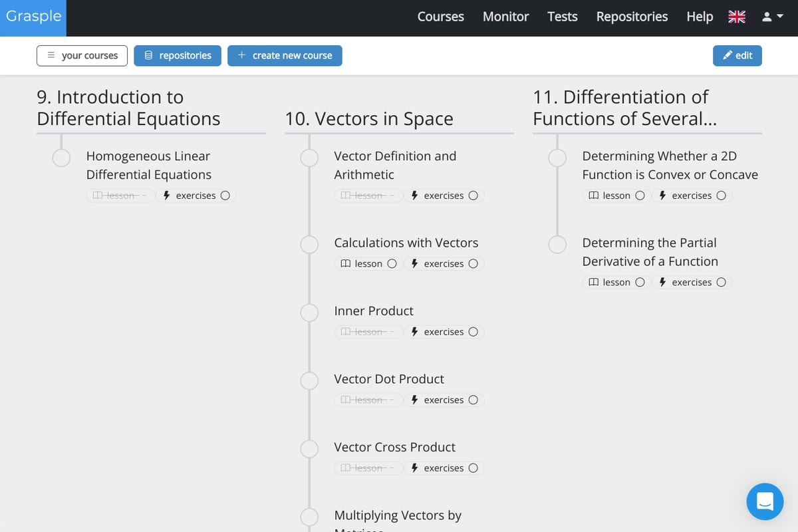Go to the Tests menu item

[x=562, y=17]
